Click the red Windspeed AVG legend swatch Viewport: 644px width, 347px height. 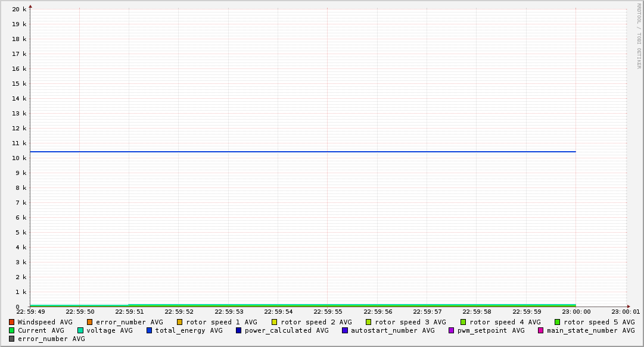click(12, 322)
